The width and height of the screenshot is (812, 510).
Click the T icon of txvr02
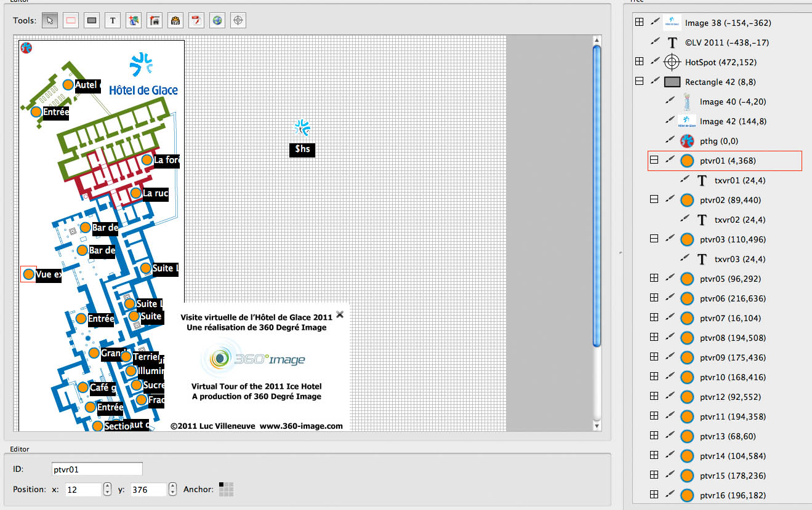[702, 220]
